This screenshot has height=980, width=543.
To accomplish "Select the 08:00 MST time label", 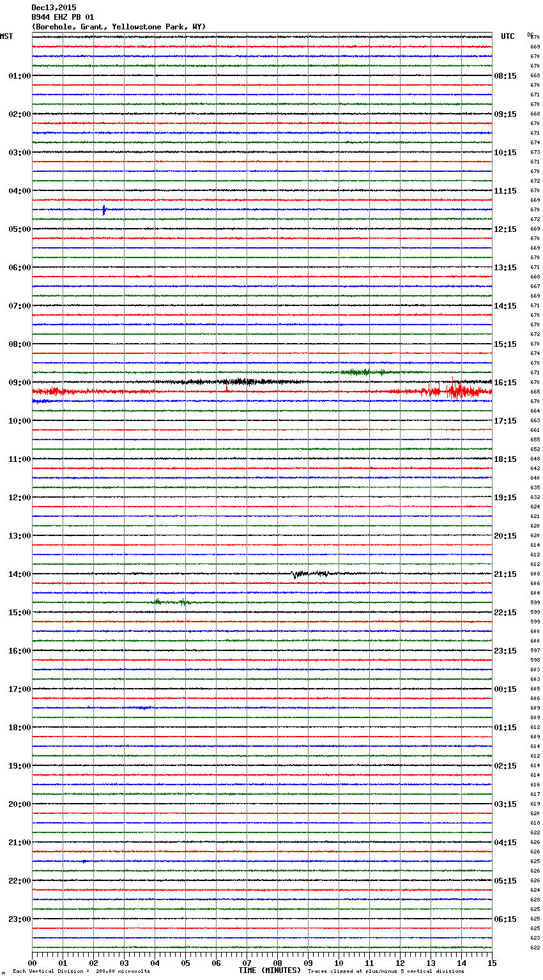I will tap(20, 344).
